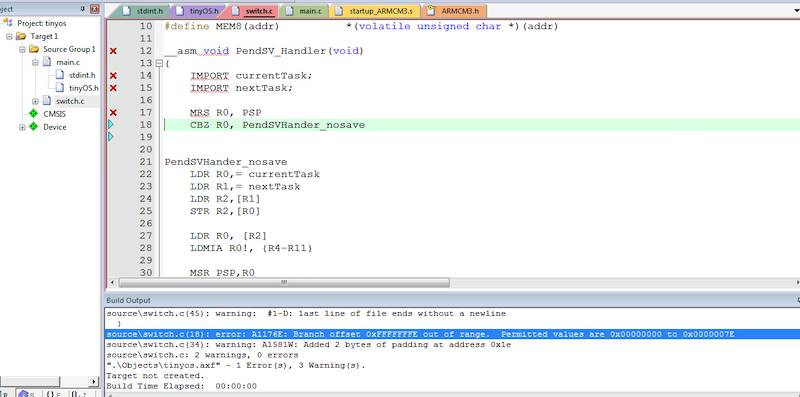
Task: Click the file icon beside stdint.h in tree
Action: pos(60,75)
